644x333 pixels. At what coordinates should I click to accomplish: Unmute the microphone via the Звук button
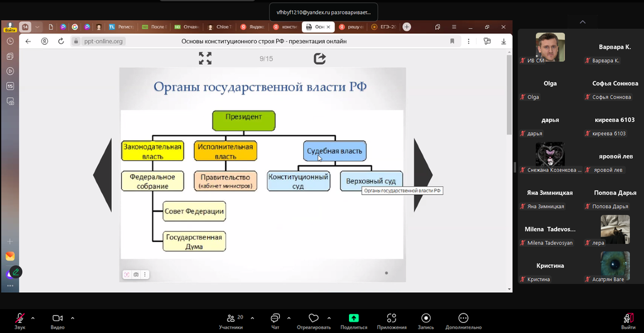point(20,319)
